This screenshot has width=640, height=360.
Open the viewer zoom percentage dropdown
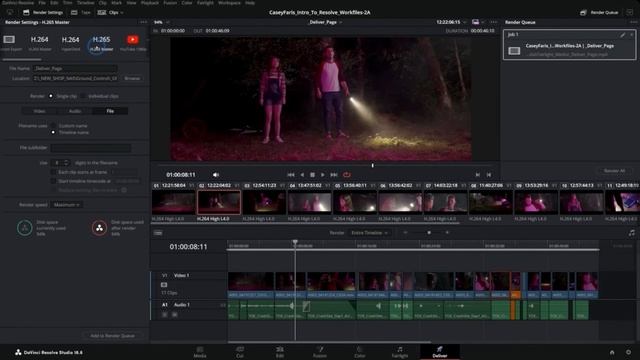point(161,22)
